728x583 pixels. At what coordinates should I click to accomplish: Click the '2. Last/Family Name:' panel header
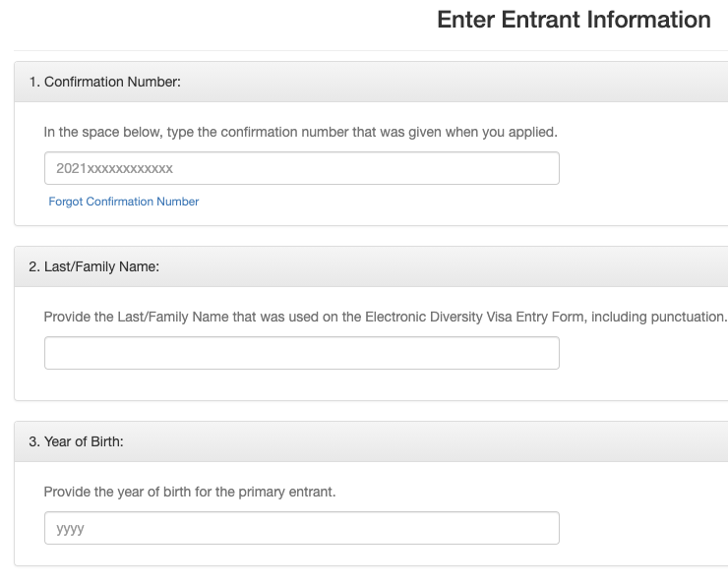[x=372, y=266]
